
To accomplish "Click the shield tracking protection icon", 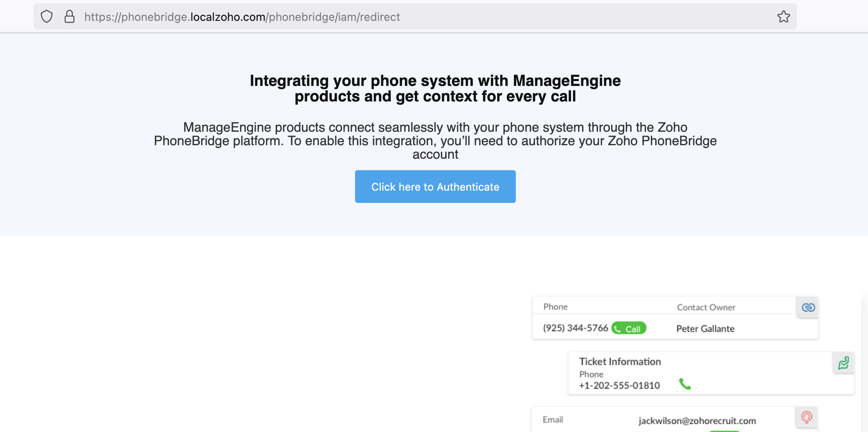I will click(x=47, y=17).
